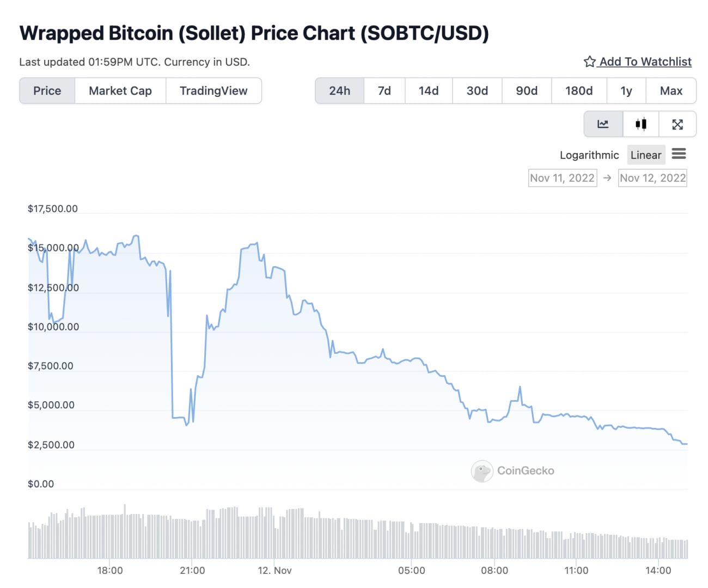Screen dimensions: 708x588
Task: Click the volume bars near 21:00
Action: (x=193, y=540)
